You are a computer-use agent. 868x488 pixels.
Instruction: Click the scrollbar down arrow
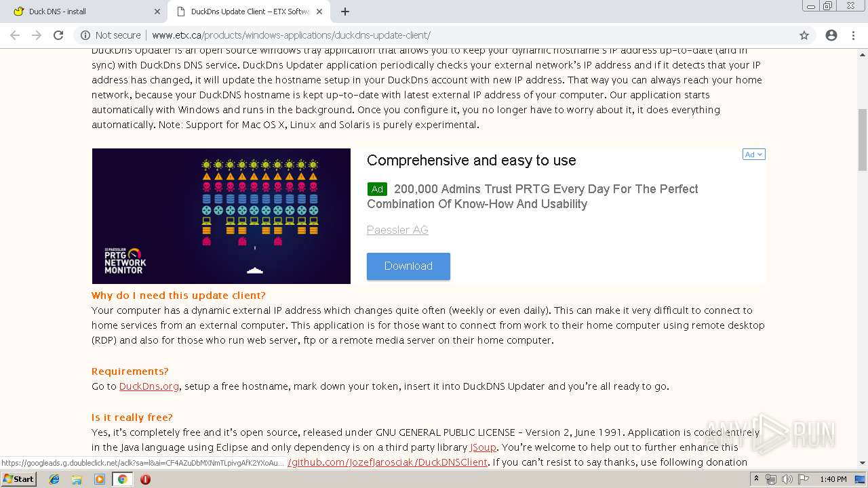(x=863, y=463)
